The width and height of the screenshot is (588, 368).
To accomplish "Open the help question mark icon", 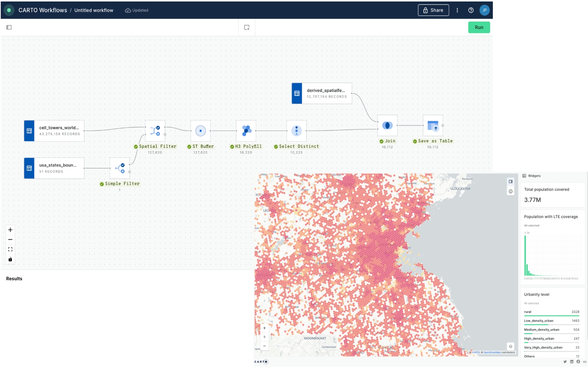I will pyautogui.click(x=471, y=10).
